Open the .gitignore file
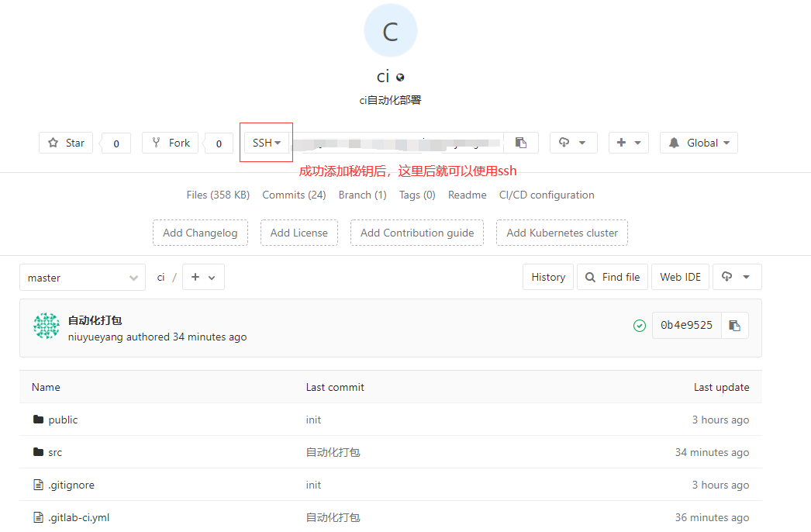This screenshot has height=532, width=811. point(71,484)
